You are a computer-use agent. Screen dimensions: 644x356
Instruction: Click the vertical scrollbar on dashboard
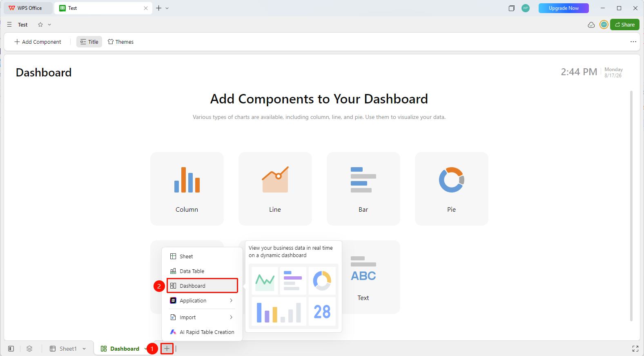coord(631,206)
